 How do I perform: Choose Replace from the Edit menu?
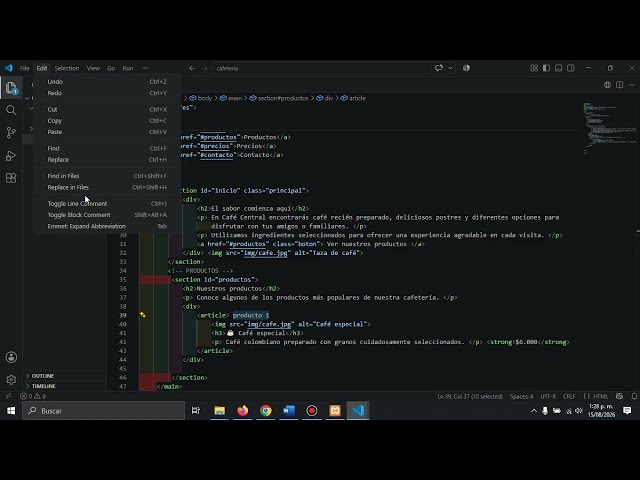point(107,160)
